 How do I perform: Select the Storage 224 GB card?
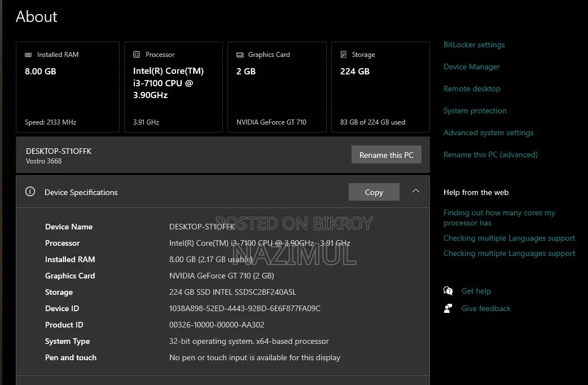[381, 87]
